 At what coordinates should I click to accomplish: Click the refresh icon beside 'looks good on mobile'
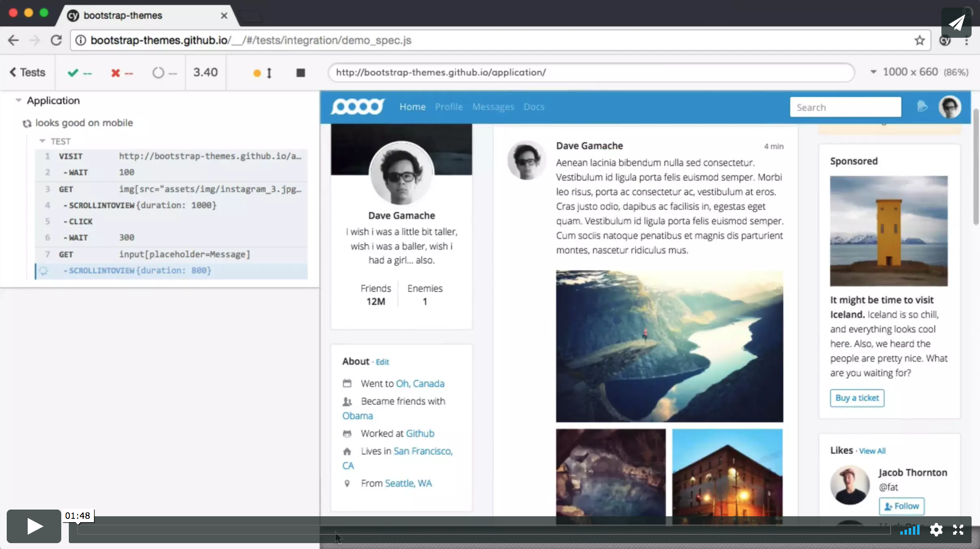tap(26, 123)
